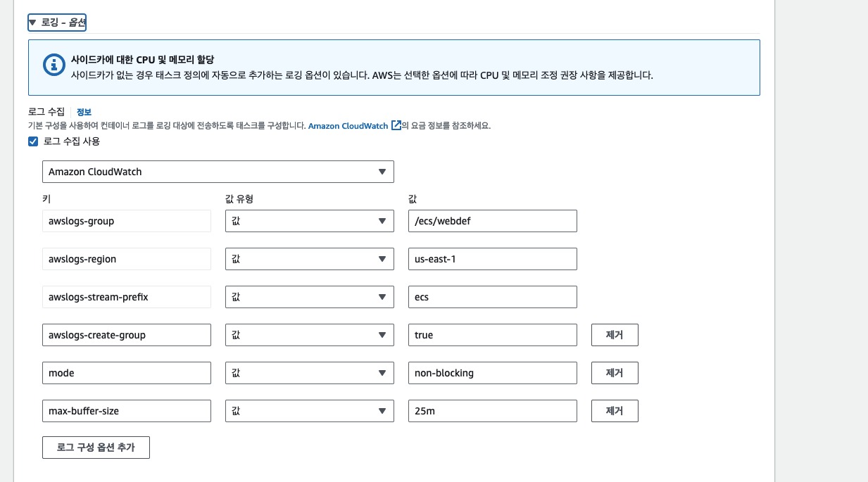Open the value type dropdown for awslogs-create-group

[x=310, y=335]
